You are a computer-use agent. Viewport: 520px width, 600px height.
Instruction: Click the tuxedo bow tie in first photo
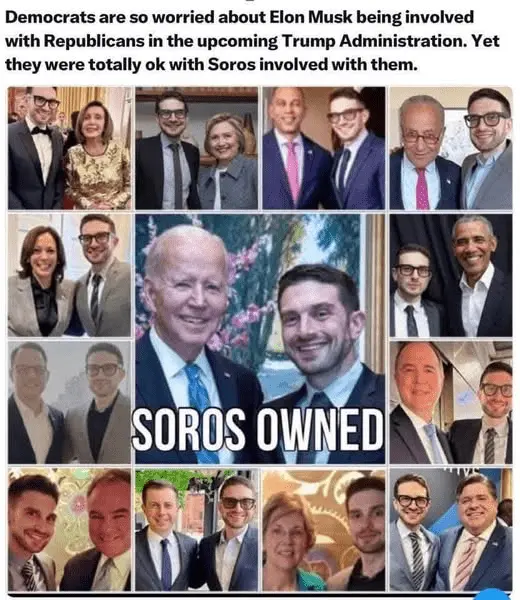pos(41,130)
